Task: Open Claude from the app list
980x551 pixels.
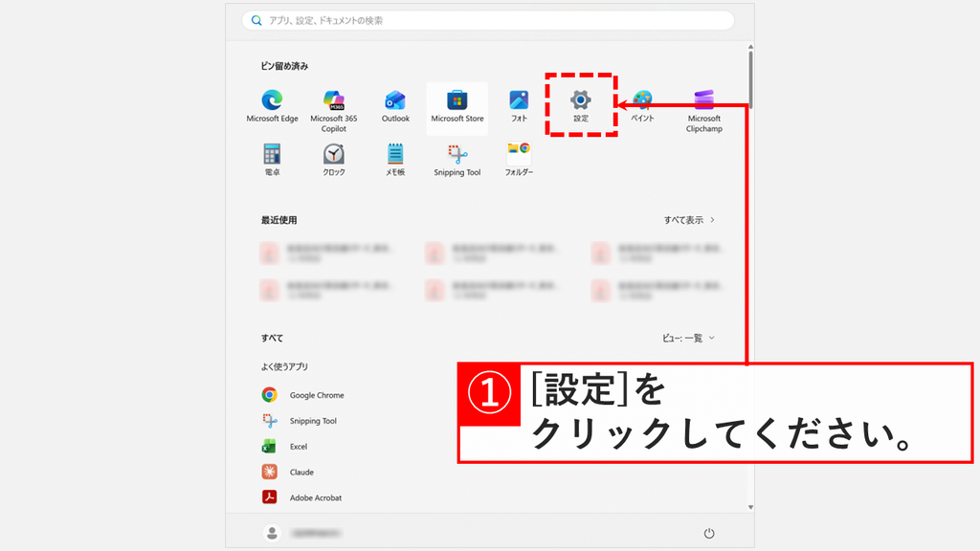Action: click(x=287, y=472)
